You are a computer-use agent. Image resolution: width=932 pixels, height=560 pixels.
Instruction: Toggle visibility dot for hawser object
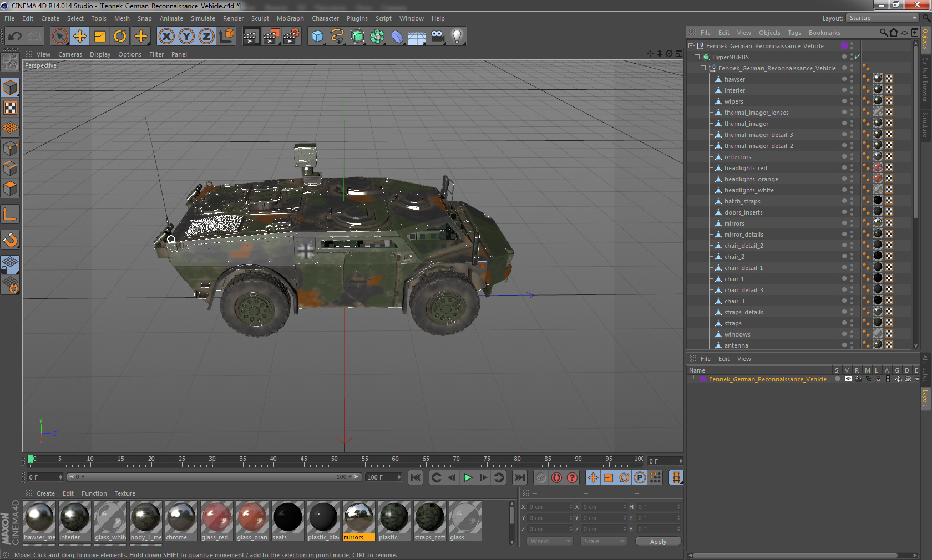[844, 78]
